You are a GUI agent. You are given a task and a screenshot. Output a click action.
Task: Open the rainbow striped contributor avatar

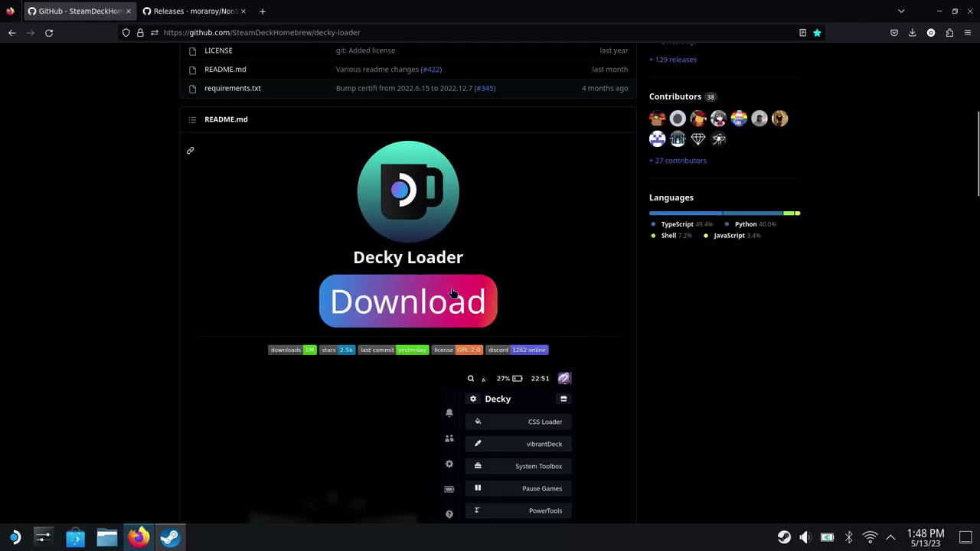pos(739,119)
